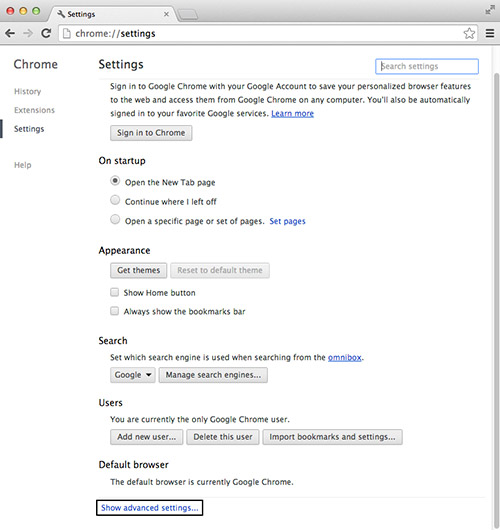Close the Settings tab

tap(166, 14)
